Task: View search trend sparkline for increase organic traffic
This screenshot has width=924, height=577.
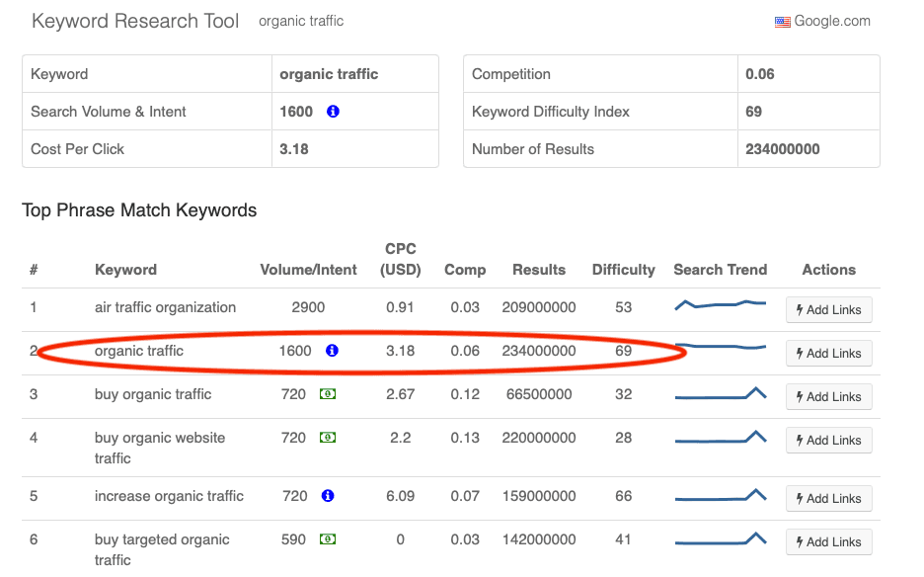Action: point(720,496)
